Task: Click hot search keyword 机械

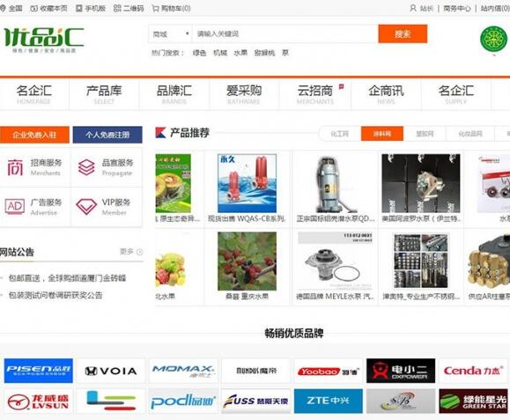Action: pyautogui.click(x=220, y=53)
